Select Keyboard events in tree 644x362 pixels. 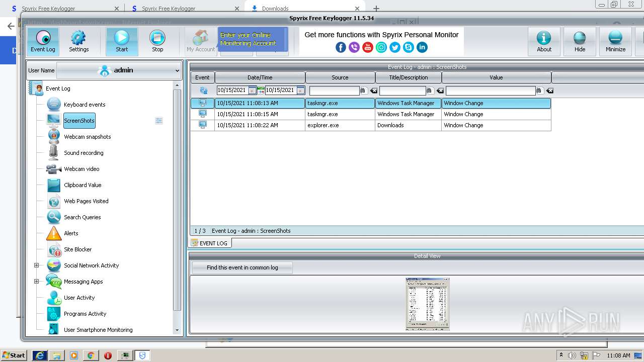click(x=85, y=105)
